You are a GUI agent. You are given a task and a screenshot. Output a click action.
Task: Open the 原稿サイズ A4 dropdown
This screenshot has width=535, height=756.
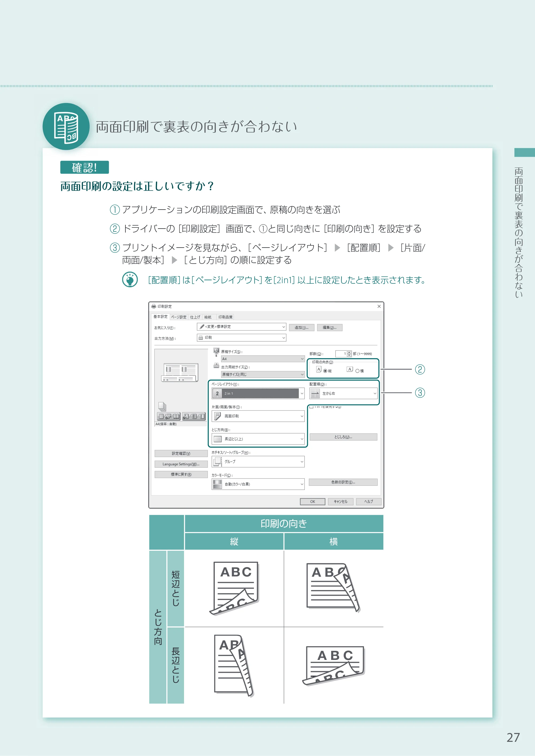click(x=263, y=359)
